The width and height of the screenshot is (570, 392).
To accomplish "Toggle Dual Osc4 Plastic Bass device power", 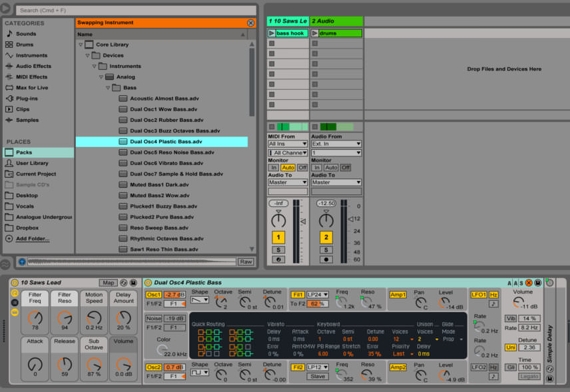I will point(148,283).
